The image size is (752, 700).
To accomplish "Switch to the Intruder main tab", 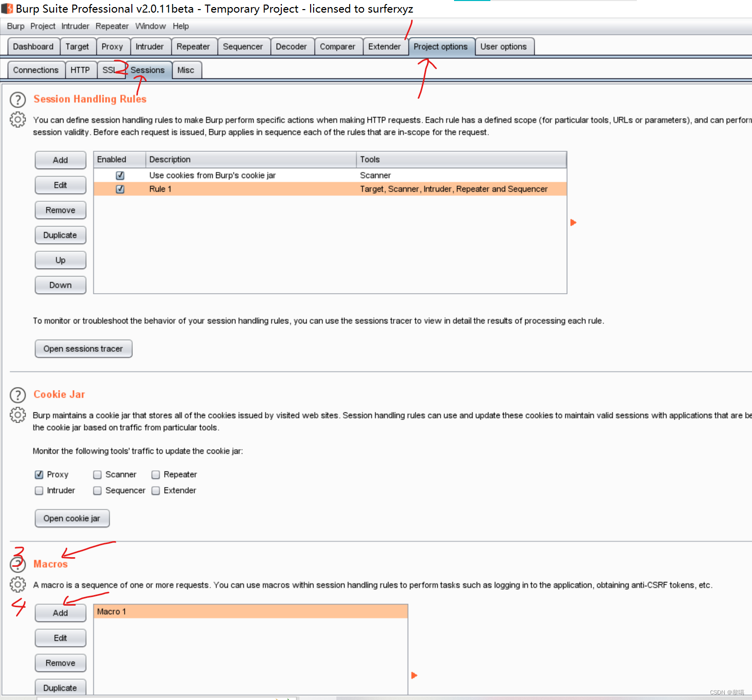I will [x=149, y=46].
